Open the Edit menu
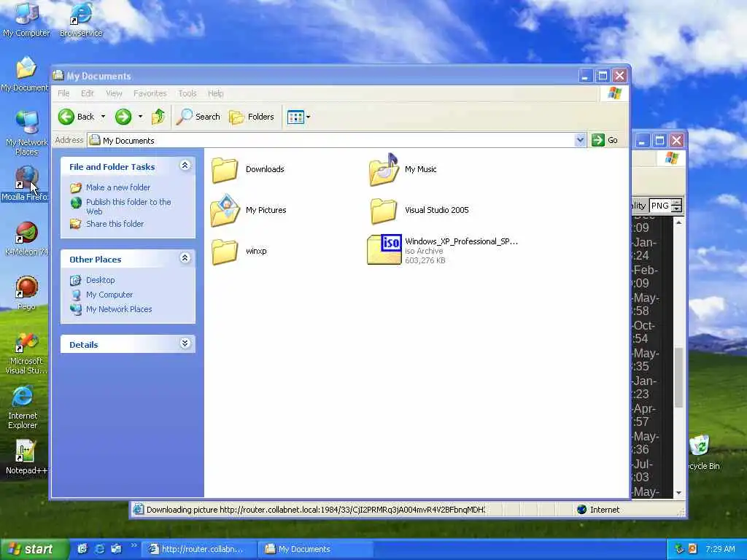The image size is (747, 560). [x=88, y=93]
